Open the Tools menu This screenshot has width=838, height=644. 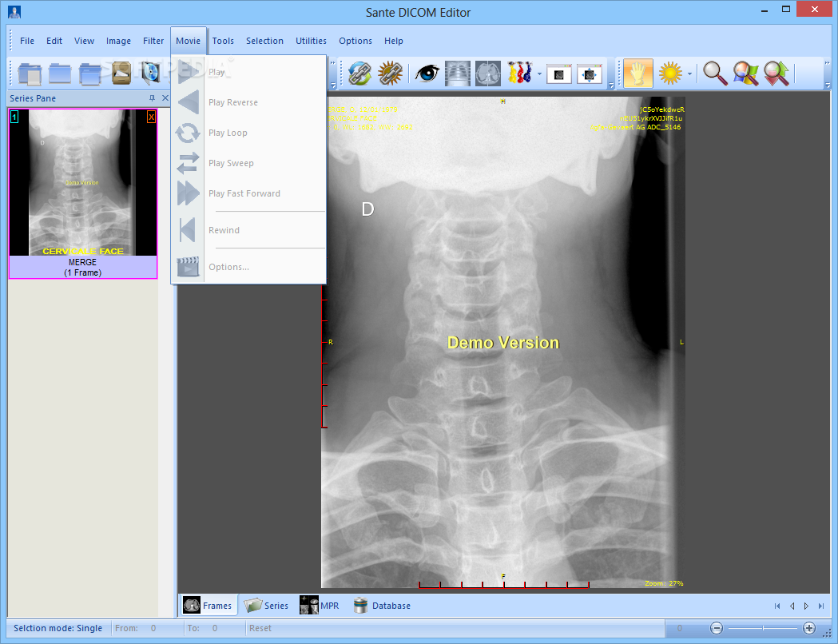coord(223,41)
